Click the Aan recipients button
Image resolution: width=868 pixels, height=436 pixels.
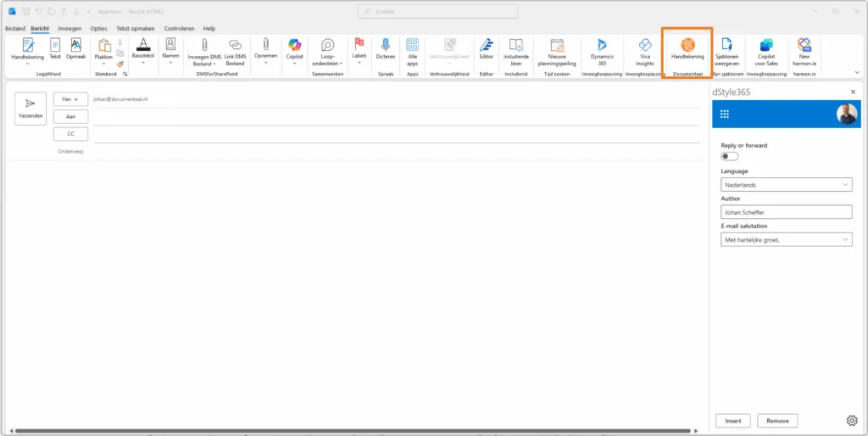(x=70, y=116)
